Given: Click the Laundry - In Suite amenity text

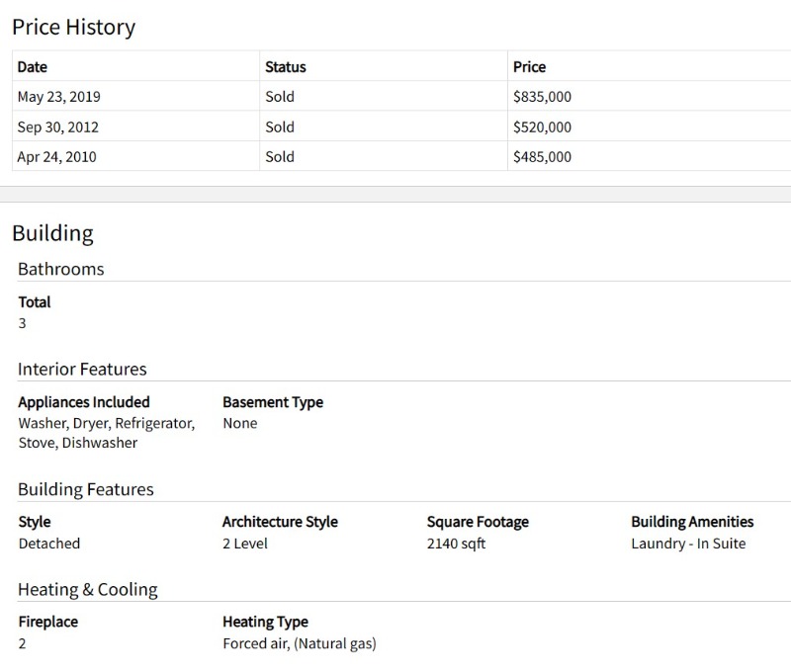Looking at the screenshot, I should tap(688, 544).
